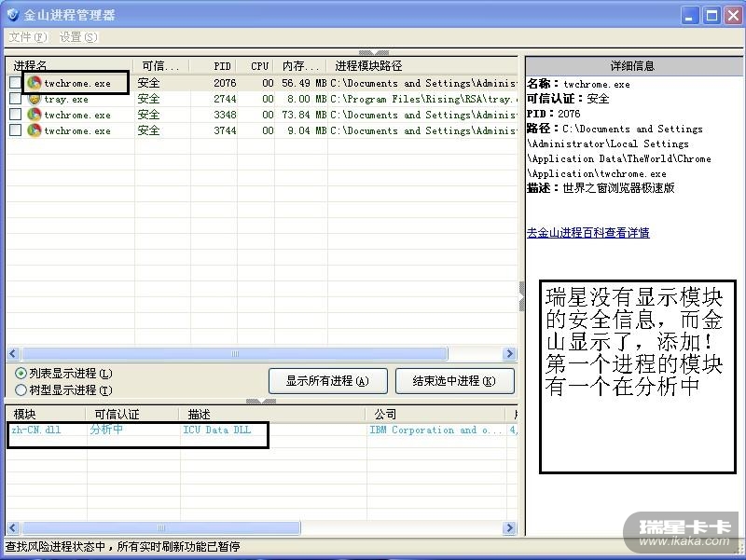Click the IBM Corporation company cell
The image size is (746, 560).
[x=435, y=430]
